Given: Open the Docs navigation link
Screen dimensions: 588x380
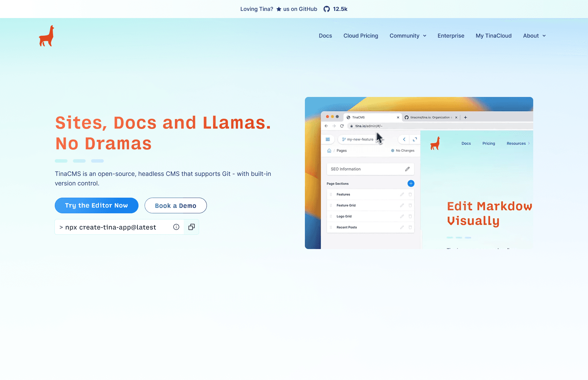Looking at the screenshot, I should click(x=325, y=36).
